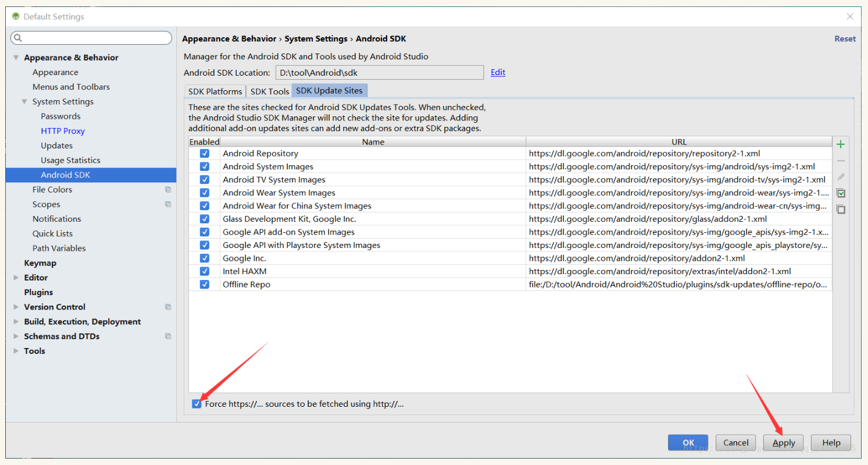
Task: Click the File Colors project-level copy icon
Action: (168, 190)
